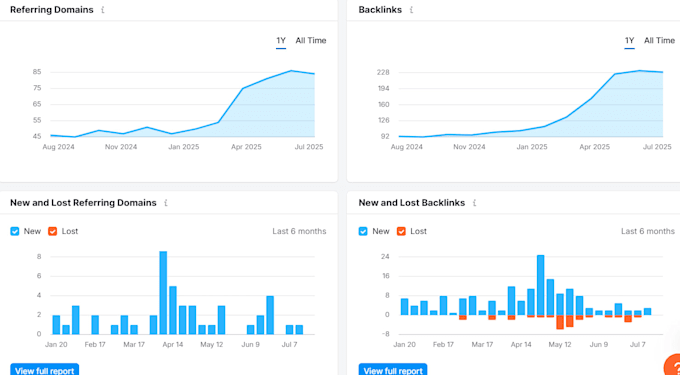The width and height of the screenshot is (680, 375).
Task: Click the tallest bar in Referring Domains bar chart
Action: [x=163, y=293]
